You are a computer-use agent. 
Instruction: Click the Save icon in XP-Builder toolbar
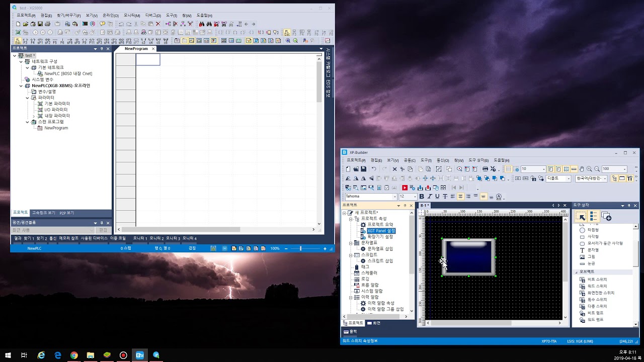click(364, 169)
